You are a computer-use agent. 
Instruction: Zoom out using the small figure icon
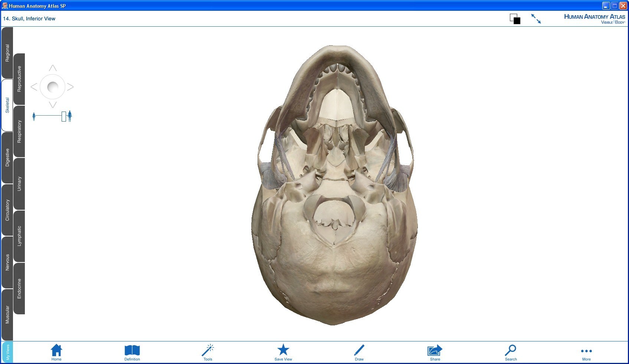pyautogui.click(x=34, y=116)
